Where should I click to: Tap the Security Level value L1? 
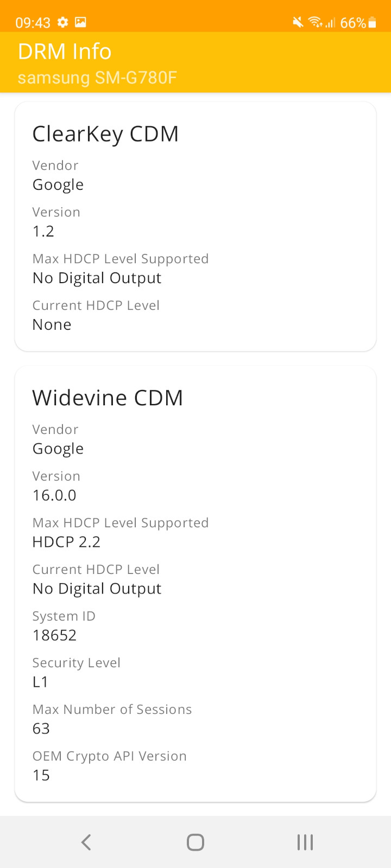click(x=40, y=682)
